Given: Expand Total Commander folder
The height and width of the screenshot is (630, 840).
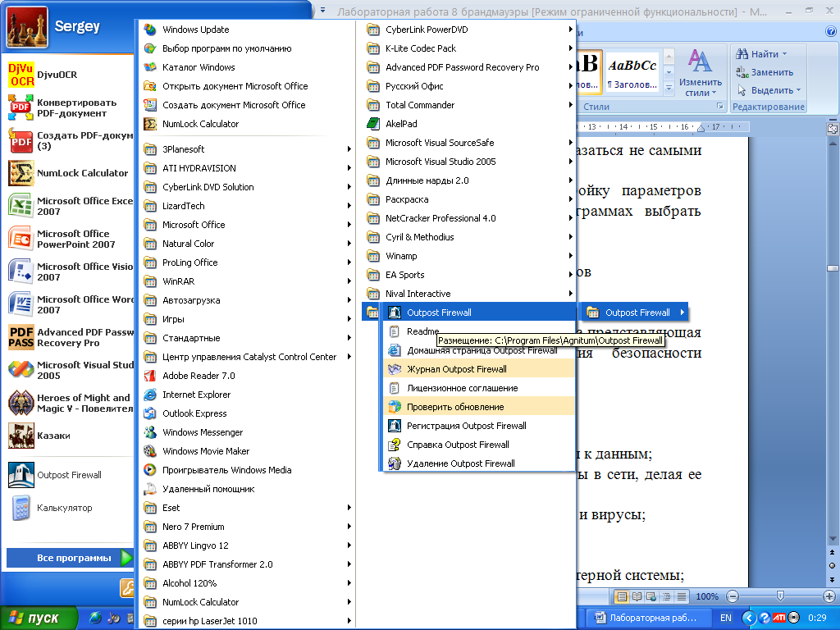Looking at the screenshot, I should [468, 105].
